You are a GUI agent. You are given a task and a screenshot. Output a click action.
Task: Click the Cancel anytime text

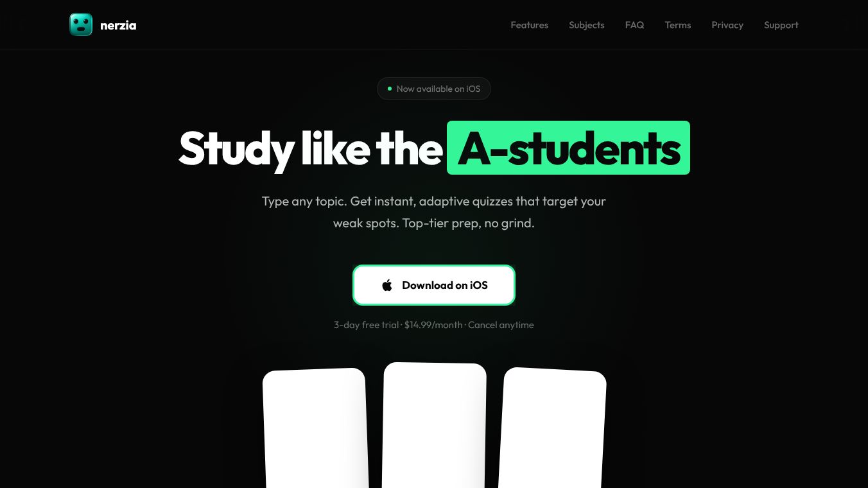point(501,325)
